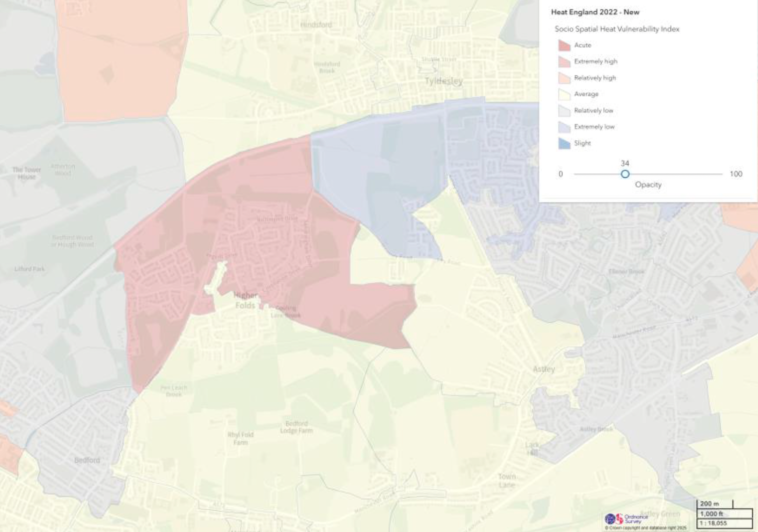
Task: Click the Heat England 2022 - New title
Action: tap(595, 12)
